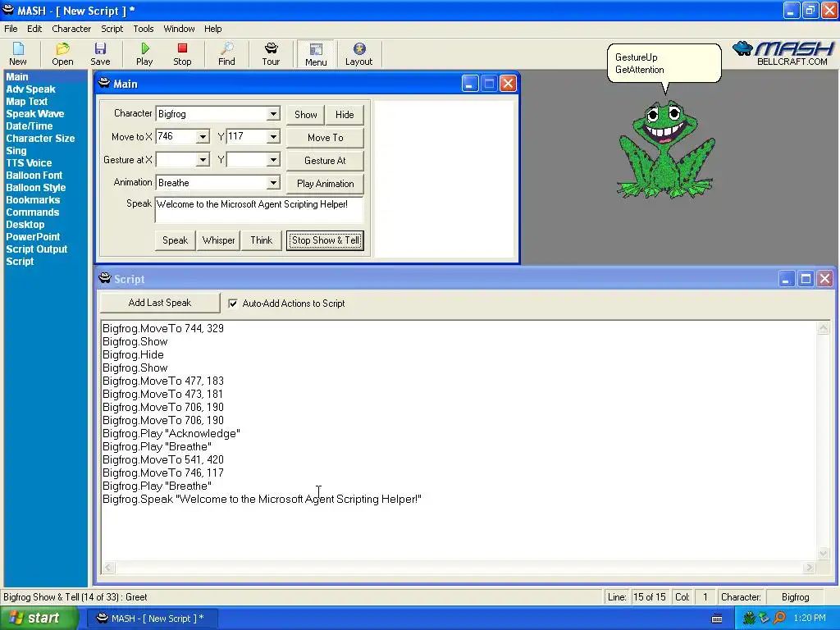The image size is (840, 630).
Task: Toggle Auto-Add Actions to Script checkbox
Action: 233,304
